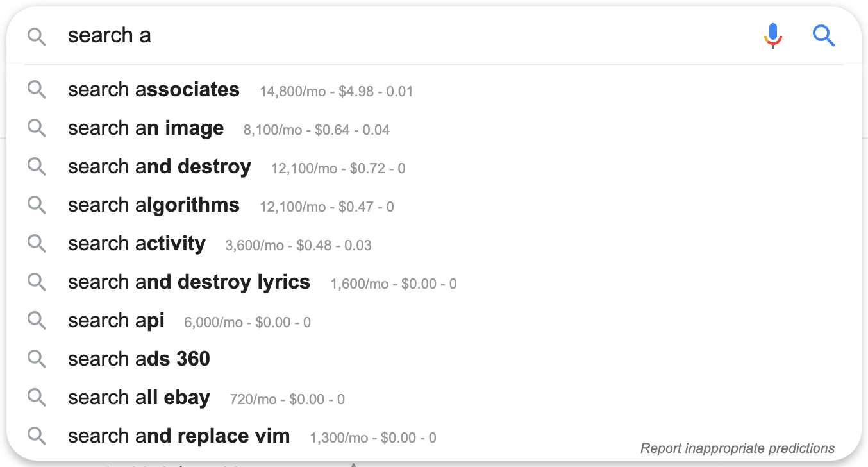Select the search associates suggestion
Screen dimensions: 868x467
click(434, 90)
